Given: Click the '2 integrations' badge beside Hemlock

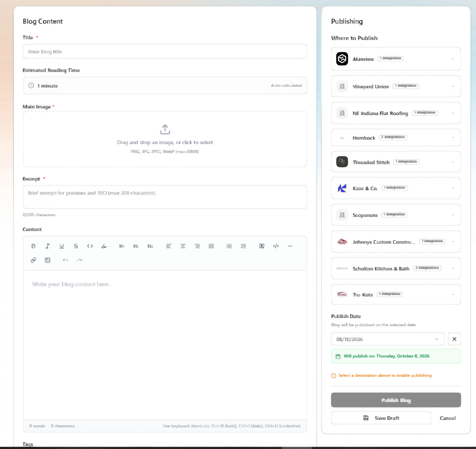Looking at the screenshot, I should click(x=393, y=137).
